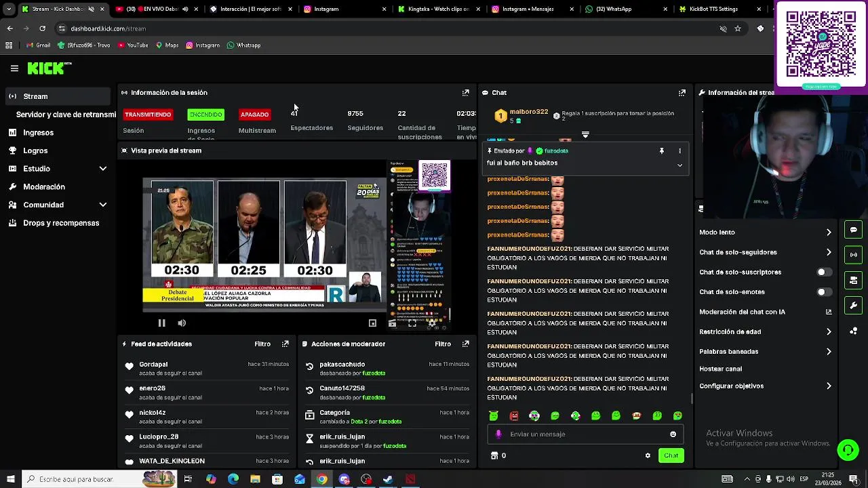Open Servidor y clave de retransmisión
The height and width of the screenshot is (488, 868).
[x=66, y=115]
